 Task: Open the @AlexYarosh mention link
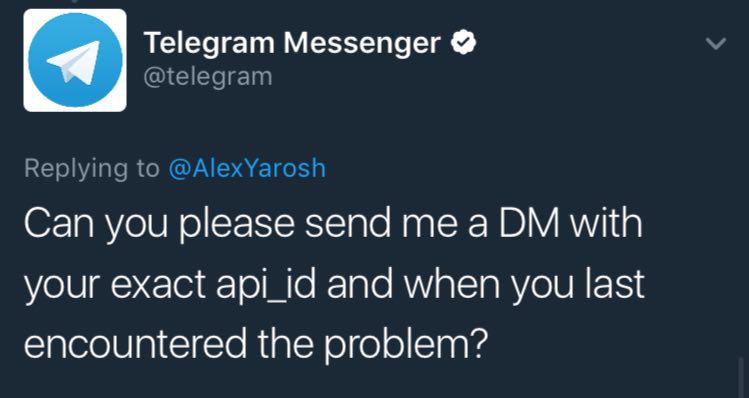tap(247, 168)
